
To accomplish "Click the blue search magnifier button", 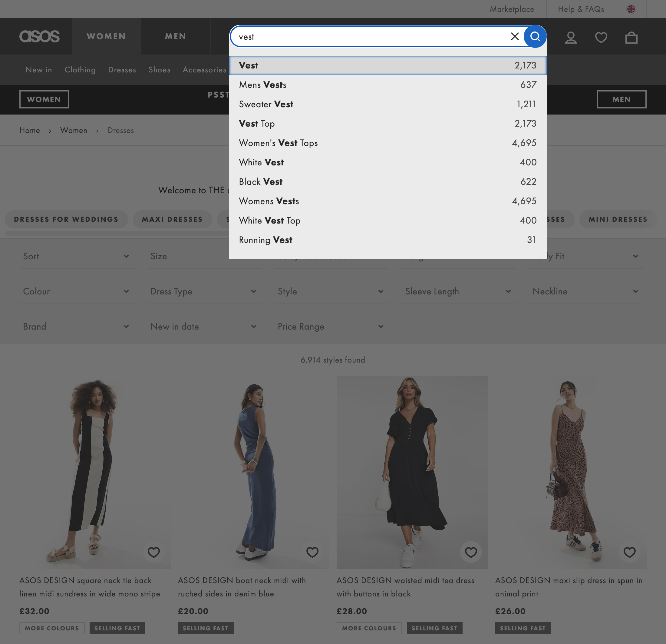I will pos(535,36).
